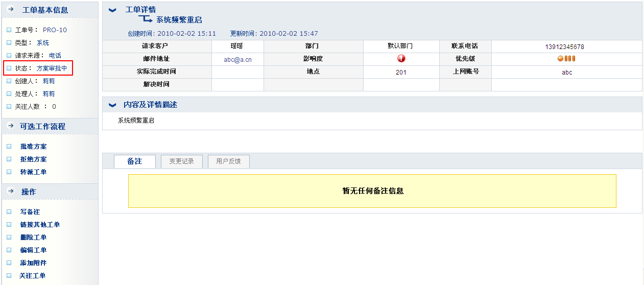
Task: Reject the plan via 拒绝方案
Action: tap(33, 159)
